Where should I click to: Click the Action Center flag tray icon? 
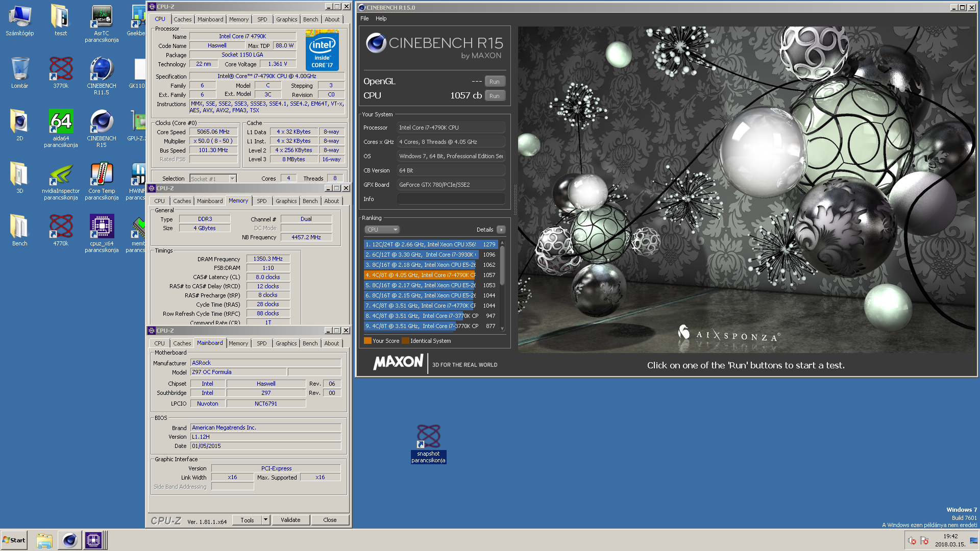pyautogui.click(x=924, y=541)
